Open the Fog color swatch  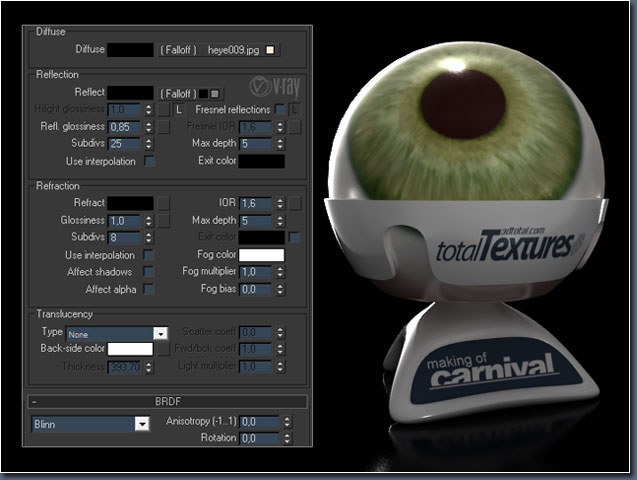click(x=262, y=255)
